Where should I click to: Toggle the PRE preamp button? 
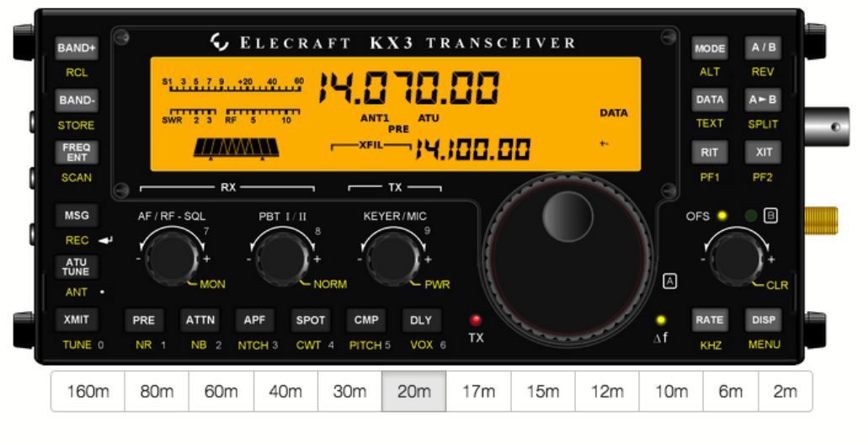click(144, 319)
